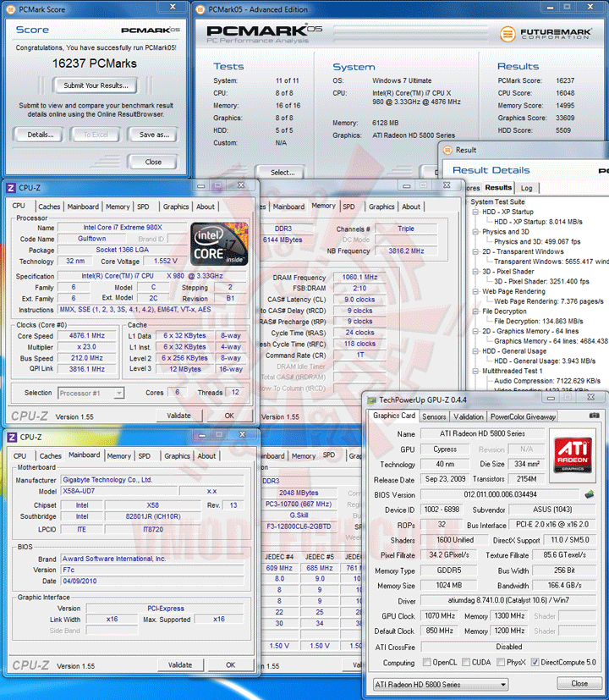Viewport: 609px width, 700px height.
Task: Open the About tab in the Mainboard CPU-Z window
Action: (206, 455)
